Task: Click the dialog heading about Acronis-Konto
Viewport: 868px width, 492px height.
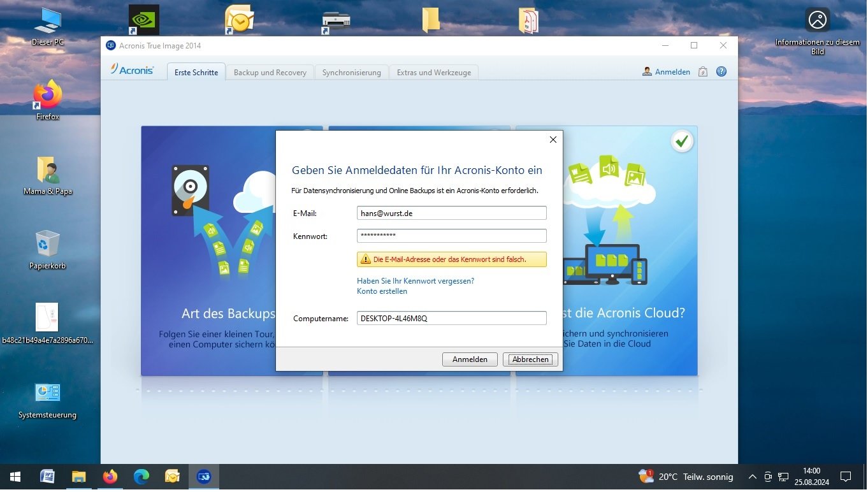Action: (417, 170)
